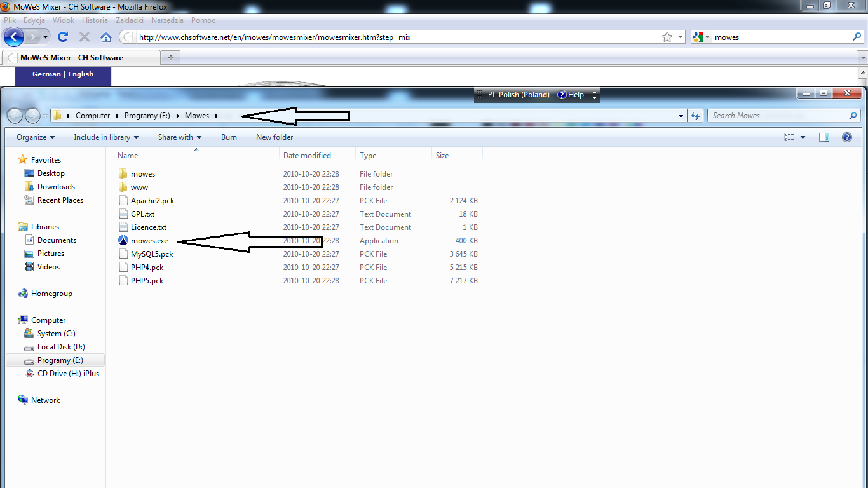This screenshot has height=488, width=868.
Task: Open Recent Places in Favorites
Action: (x=60, y=200)
